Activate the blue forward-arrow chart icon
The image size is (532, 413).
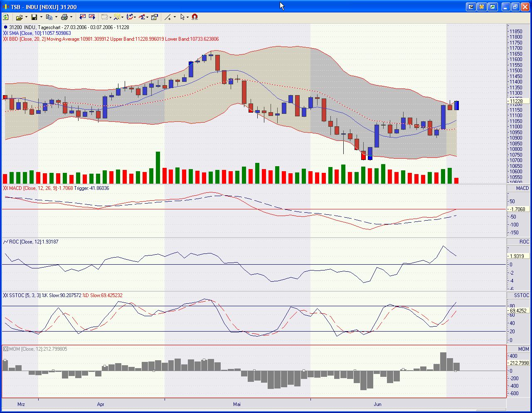[x=92, y=17]
